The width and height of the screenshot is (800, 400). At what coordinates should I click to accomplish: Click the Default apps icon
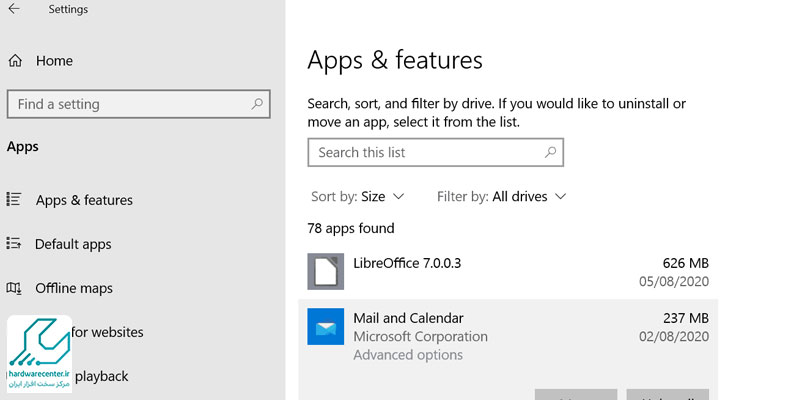14,243
